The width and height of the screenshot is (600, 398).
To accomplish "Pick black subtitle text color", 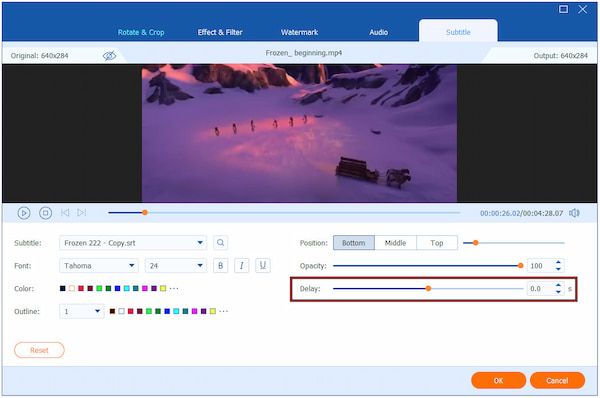I will point(63,288).
